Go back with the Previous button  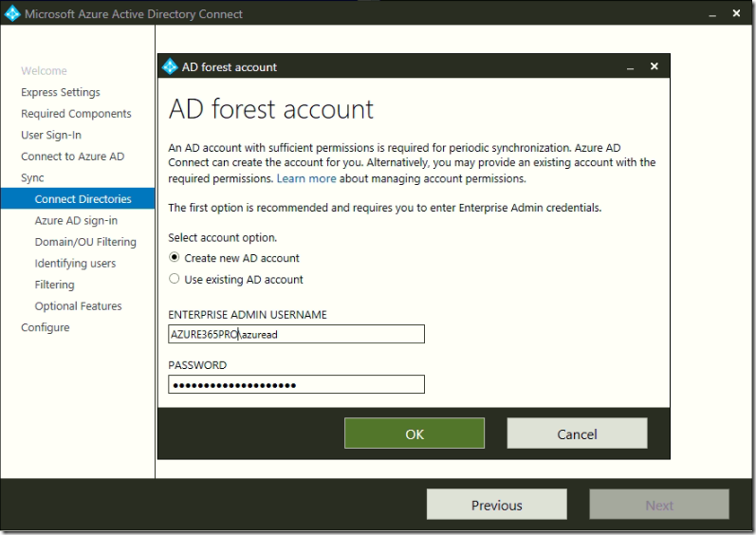point(497,505)
